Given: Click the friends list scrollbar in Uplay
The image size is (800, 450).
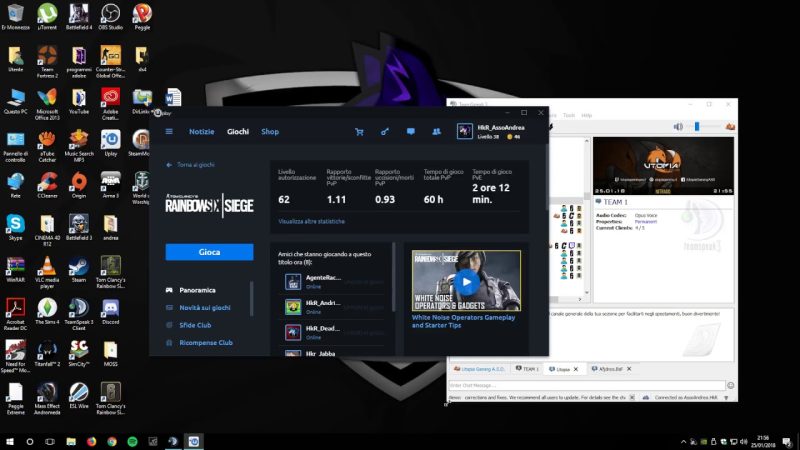Looking at the screenshot, I should click(x=393, y=277).
